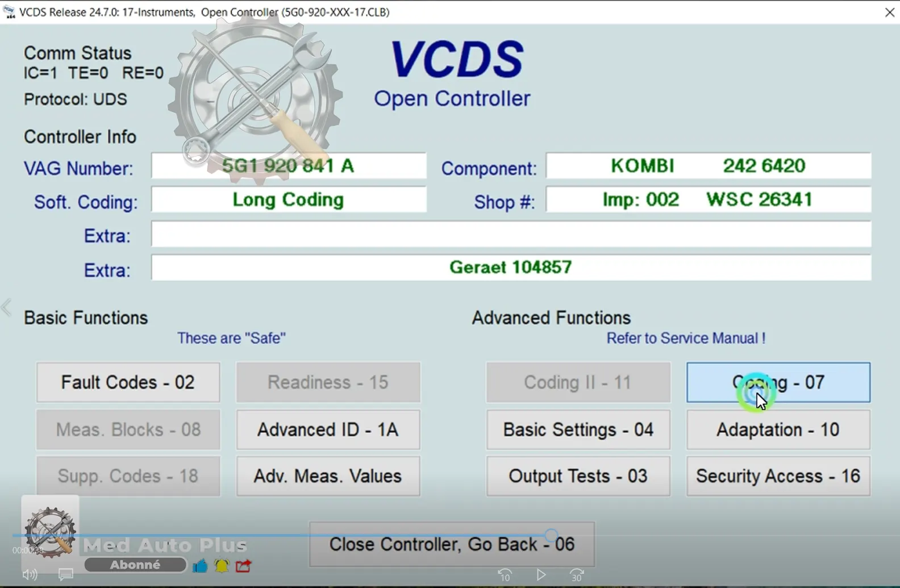Click the VAG Number field 5G1 920 841 A
The height and width of the screenshot is (588, 900).
coord(289,166)
